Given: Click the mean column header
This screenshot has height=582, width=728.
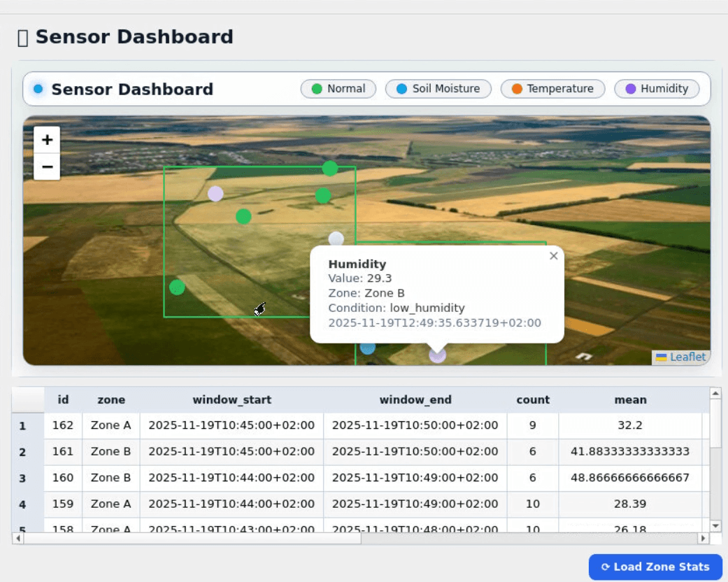Looking at the screenshot, I should point(629,400).
